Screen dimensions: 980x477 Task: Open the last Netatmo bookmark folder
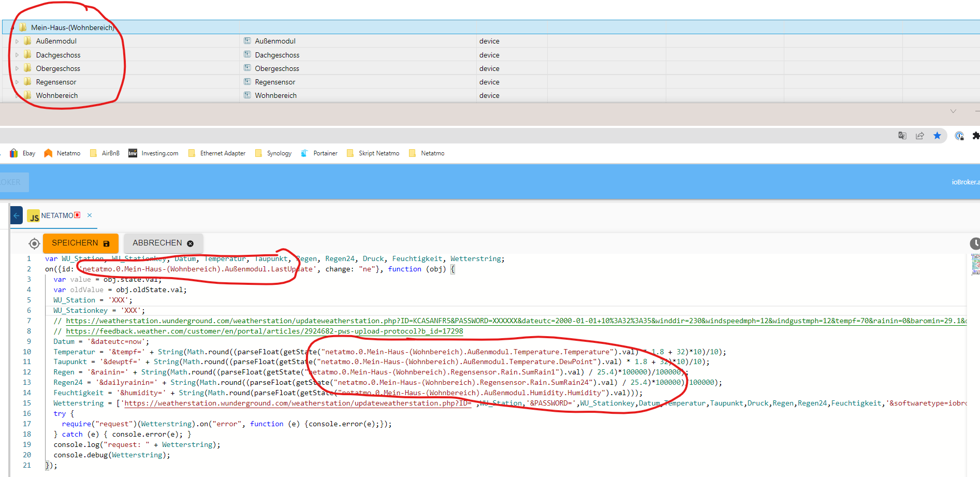(x=427, y=153)
